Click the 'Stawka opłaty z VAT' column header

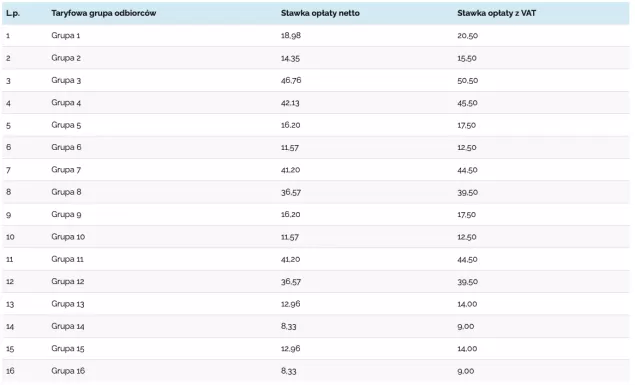point(496,13)
